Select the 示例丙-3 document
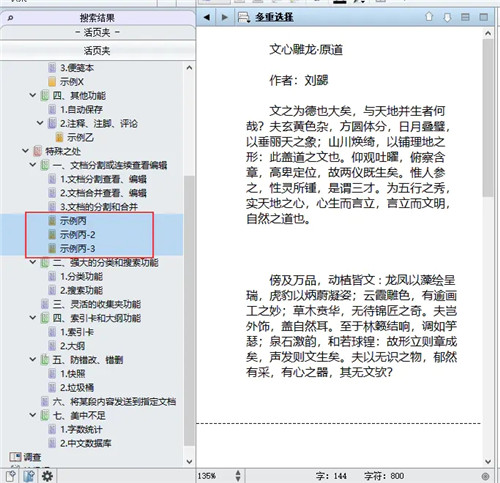The image size is (500, 483). coord(77,249)
